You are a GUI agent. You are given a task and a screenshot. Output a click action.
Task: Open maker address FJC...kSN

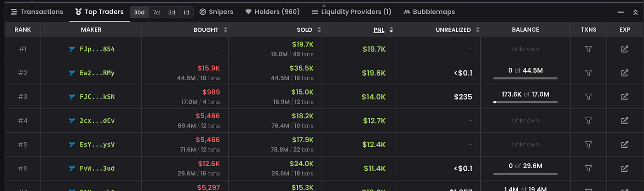pos(97,97)
